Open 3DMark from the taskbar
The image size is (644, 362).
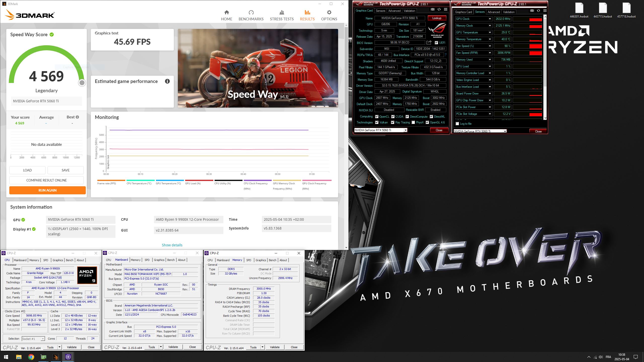point(56,357)
